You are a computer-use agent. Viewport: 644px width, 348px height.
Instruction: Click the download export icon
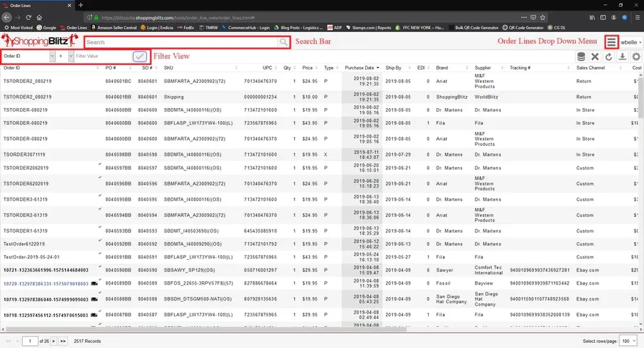coord(623,57)
